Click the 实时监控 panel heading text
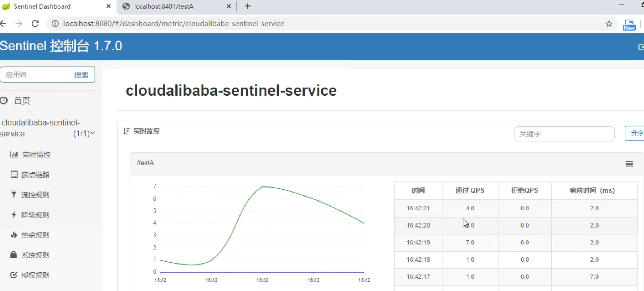Image resolution: width=644 pixels, height=291 pixels. point(146,131)
